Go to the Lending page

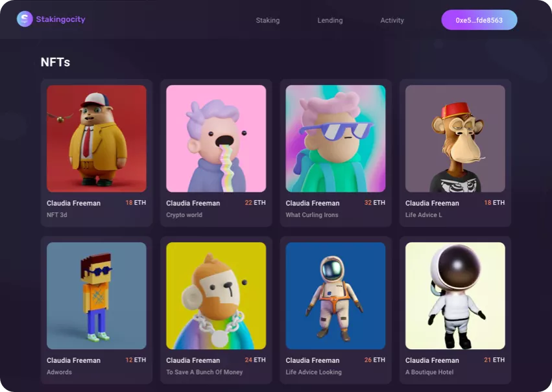point(330,20)
